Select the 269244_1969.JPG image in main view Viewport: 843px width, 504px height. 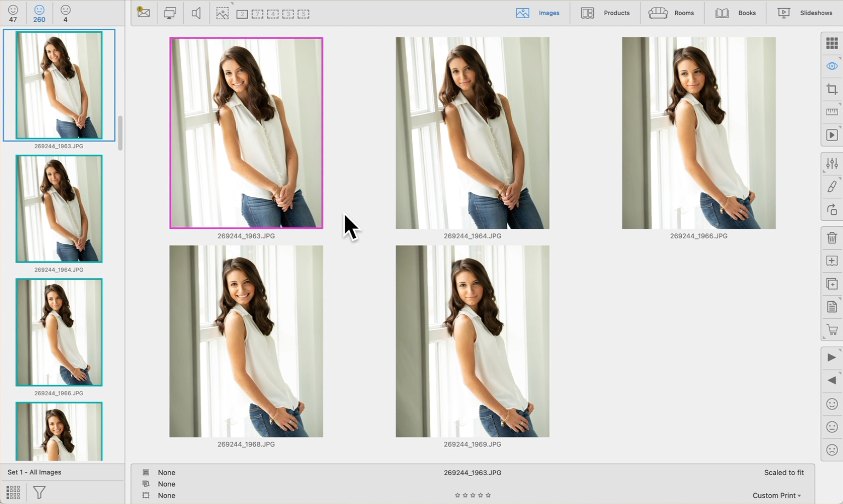[472, 341]
